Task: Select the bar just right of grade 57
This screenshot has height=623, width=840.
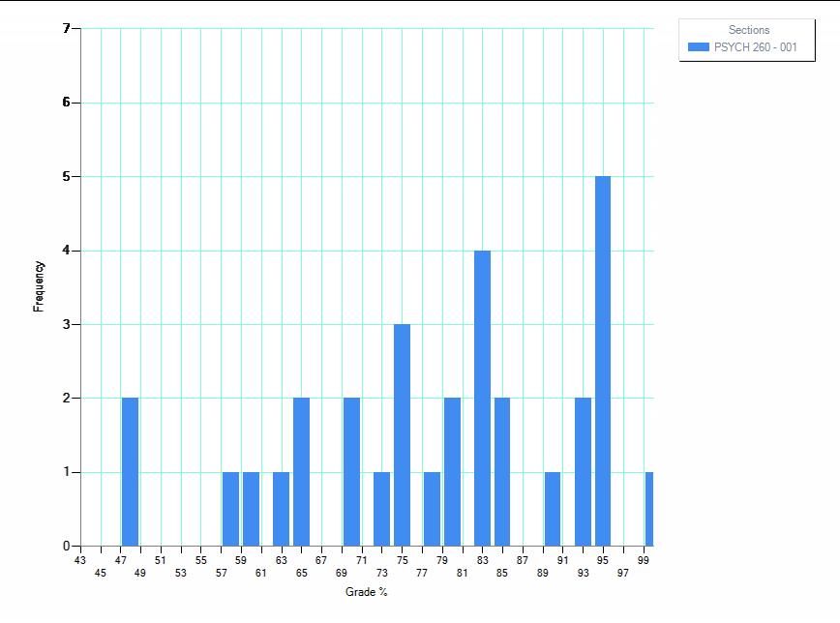Action: tap(230, 509)
